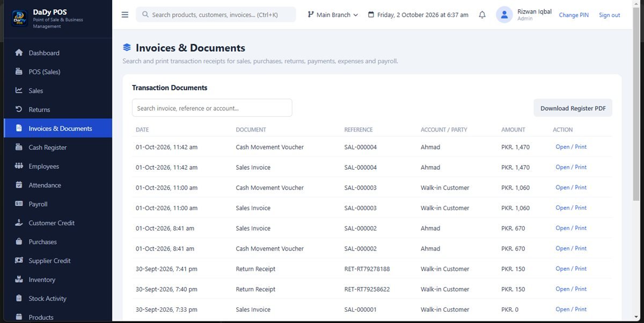Go to POS (Sales) menu item

(x=58, y=71)
